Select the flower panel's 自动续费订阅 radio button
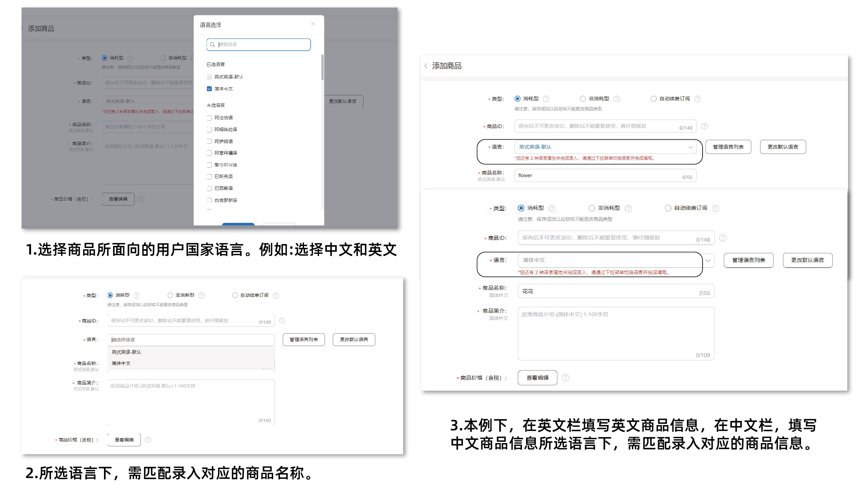Screen dimensions: 868x496 click(653, 99)
